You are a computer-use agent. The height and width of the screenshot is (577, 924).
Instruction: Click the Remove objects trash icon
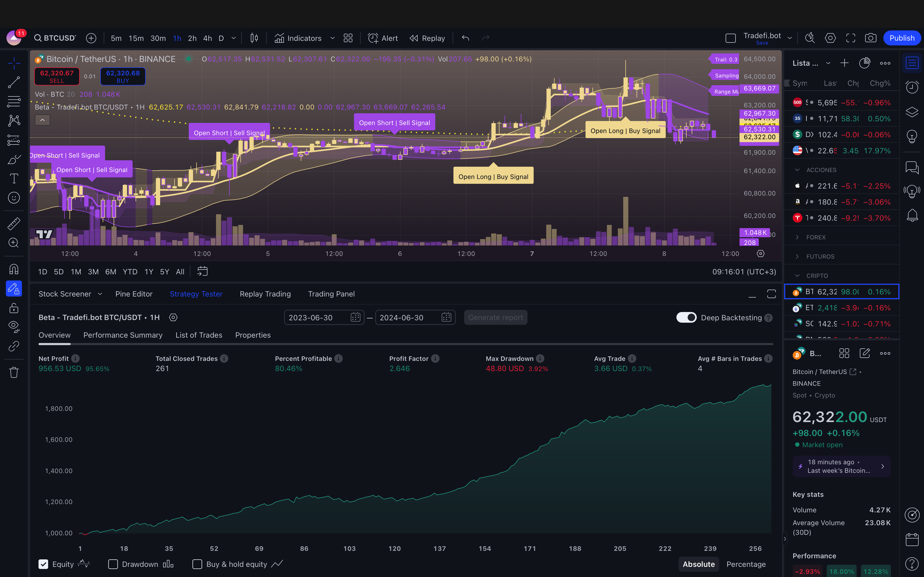tap(14, 372)
